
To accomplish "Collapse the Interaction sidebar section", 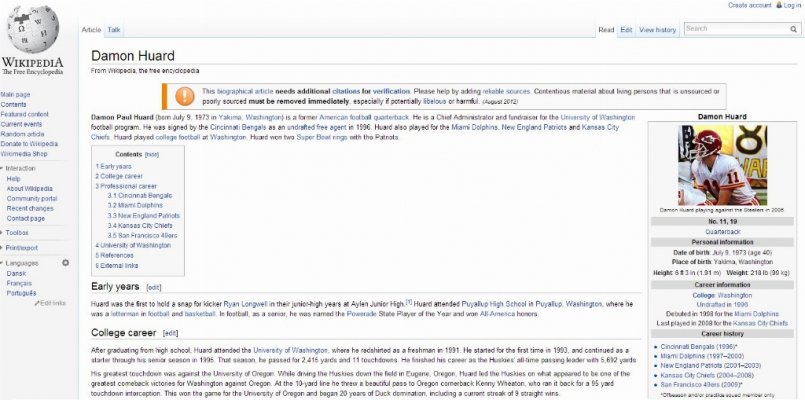I will [18, 168].
